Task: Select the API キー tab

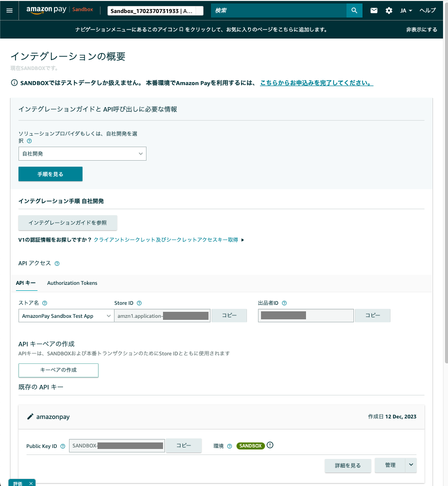Action: click(x=25, y=283)
